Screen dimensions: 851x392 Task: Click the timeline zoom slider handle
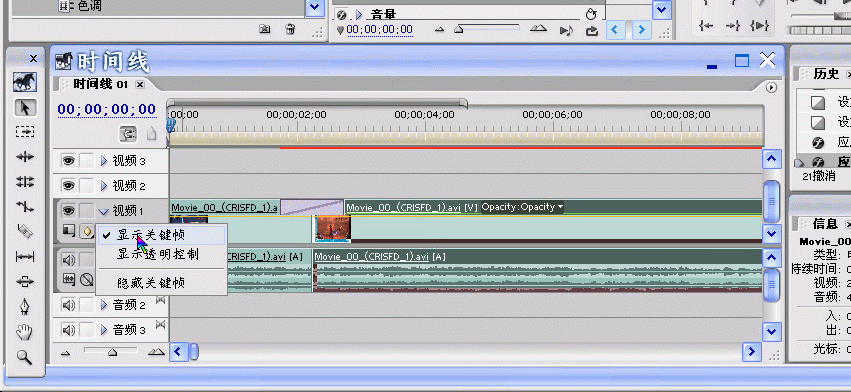112,352
